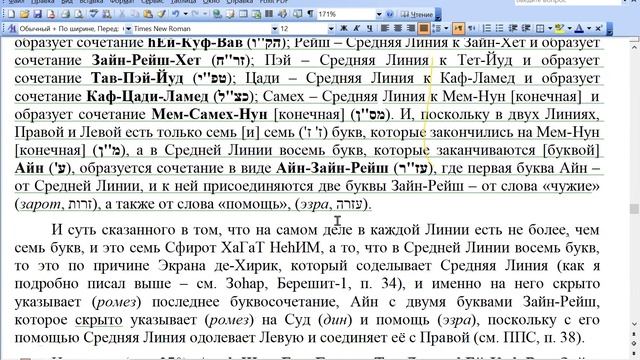Open a file with the folder icon
This screenshot has width=640, height=360.
click(x=24, y=14)
